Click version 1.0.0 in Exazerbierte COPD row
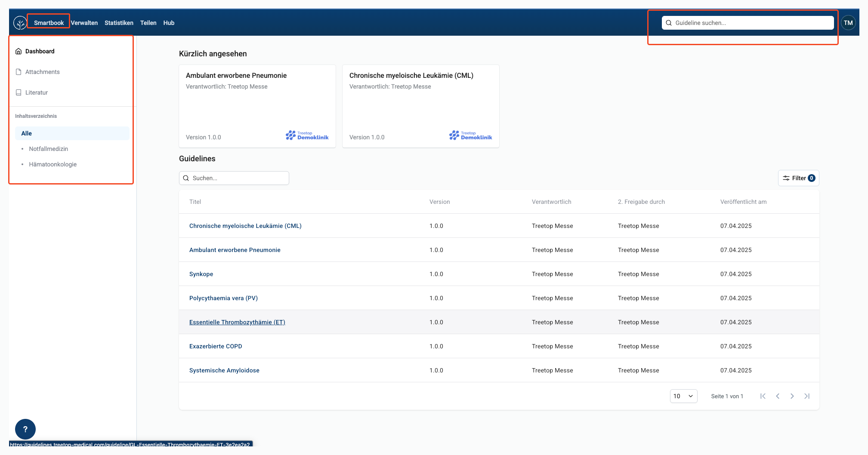 [x=436, y=346]
